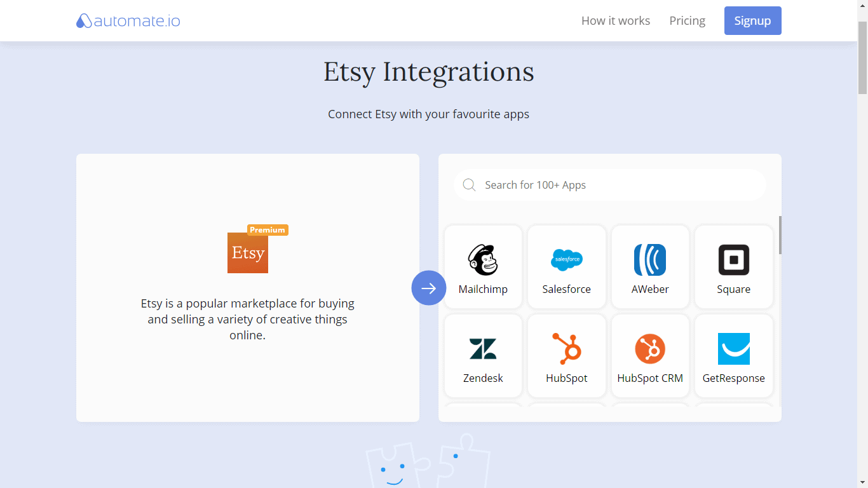
Task: Open the Pricing page
Action: [688, 21]
